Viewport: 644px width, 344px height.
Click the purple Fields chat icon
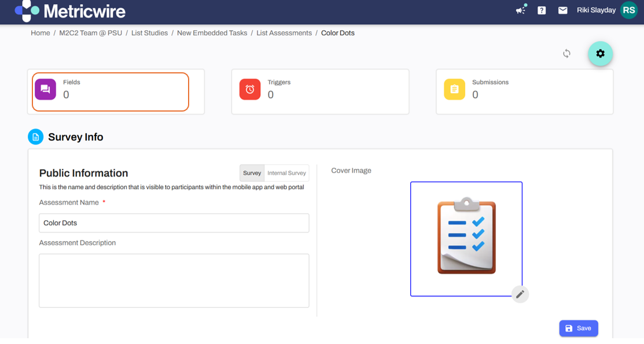pyautogui.click(x=45, y=90)
